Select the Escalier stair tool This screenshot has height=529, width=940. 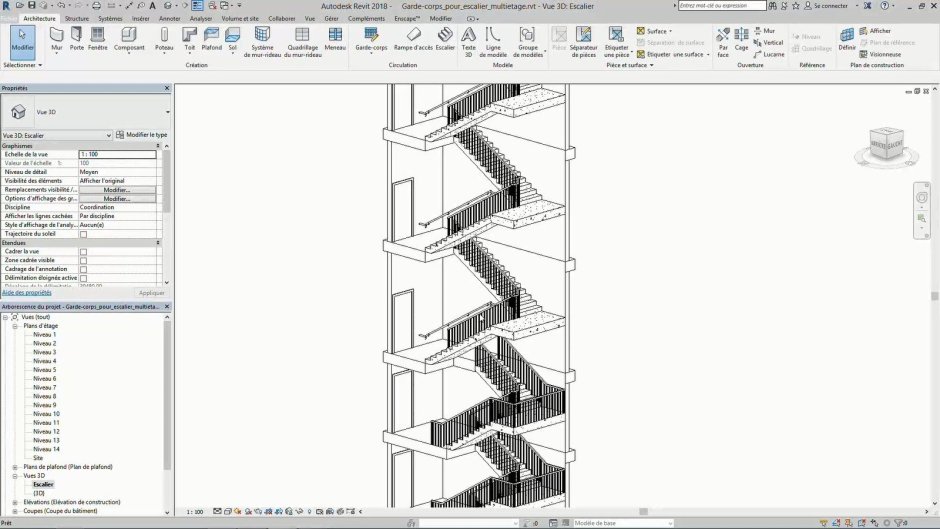[x=445, y=39]
